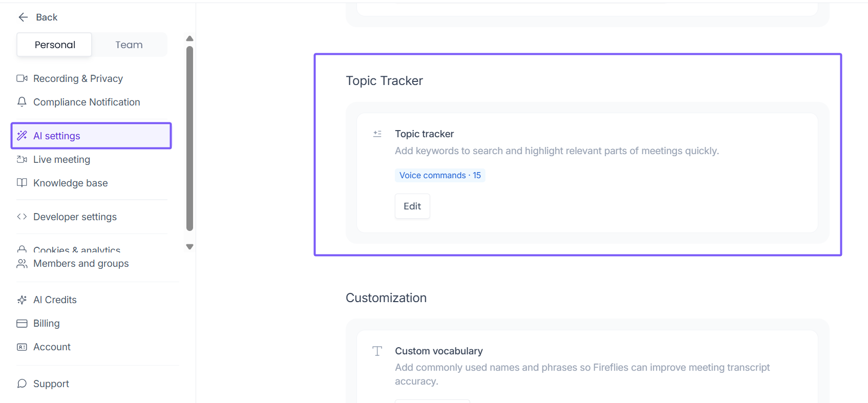Click the Support chat bubble icon

22,384
